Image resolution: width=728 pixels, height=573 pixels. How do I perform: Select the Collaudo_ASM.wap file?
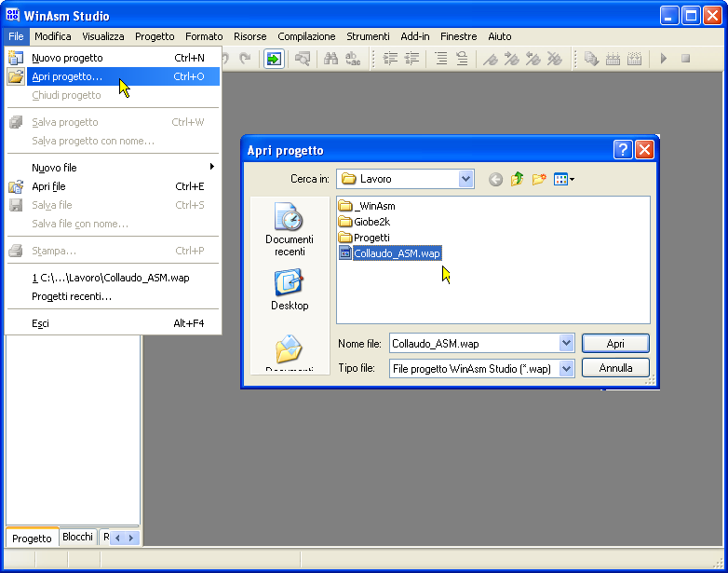[390, 253]
